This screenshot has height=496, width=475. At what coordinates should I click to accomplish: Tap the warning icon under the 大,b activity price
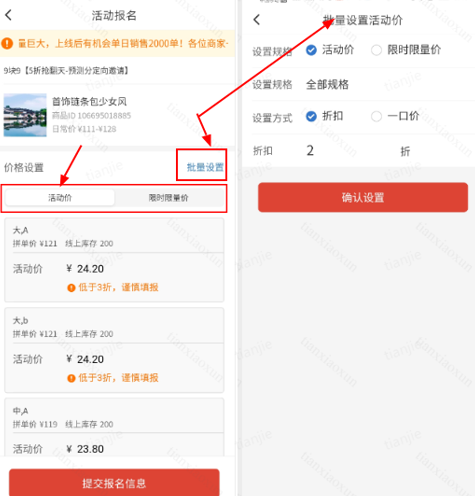coord(71,378)
